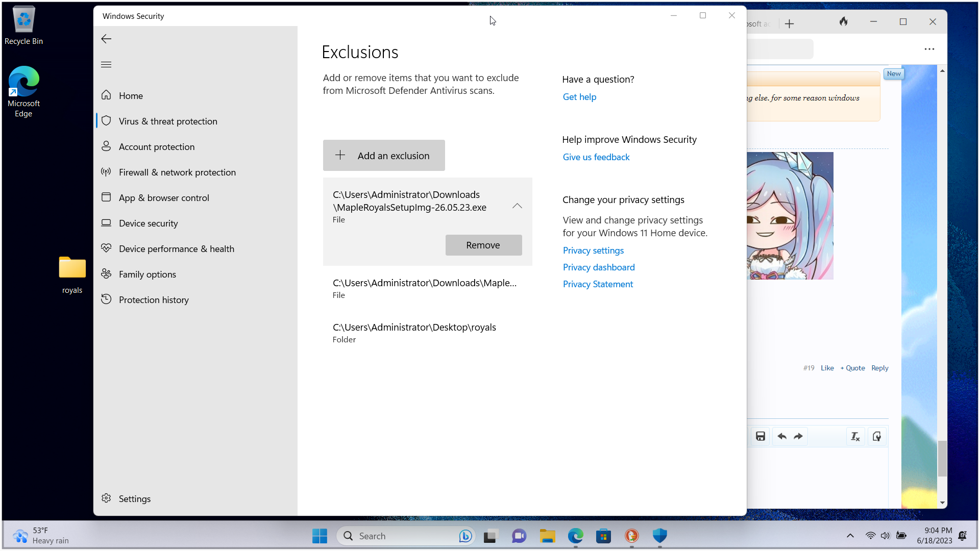Click the taskbar Search box

click(x=403, y=536)
